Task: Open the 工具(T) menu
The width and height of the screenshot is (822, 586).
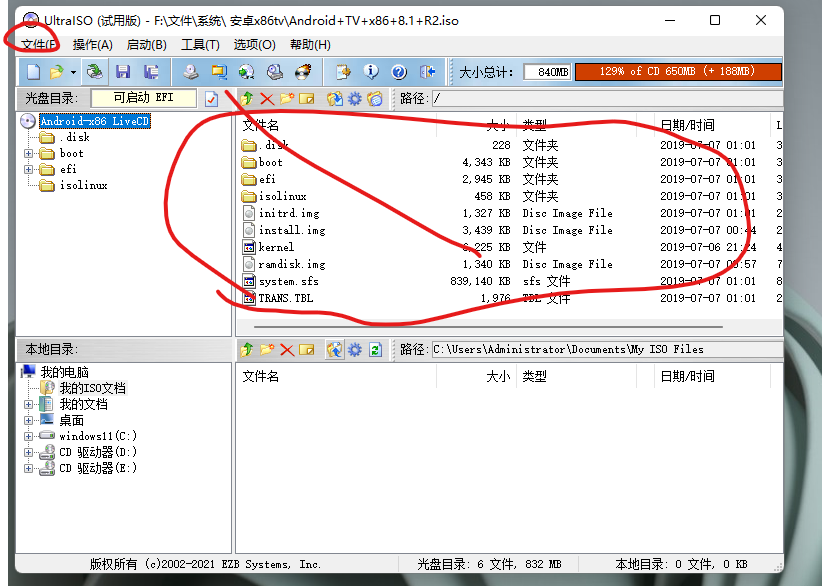Action: pos(200,45)
